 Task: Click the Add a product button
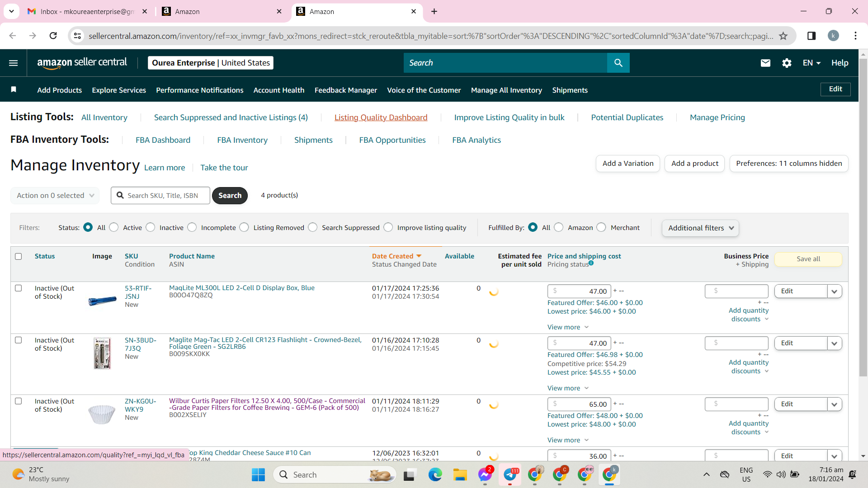coord(695,164)
